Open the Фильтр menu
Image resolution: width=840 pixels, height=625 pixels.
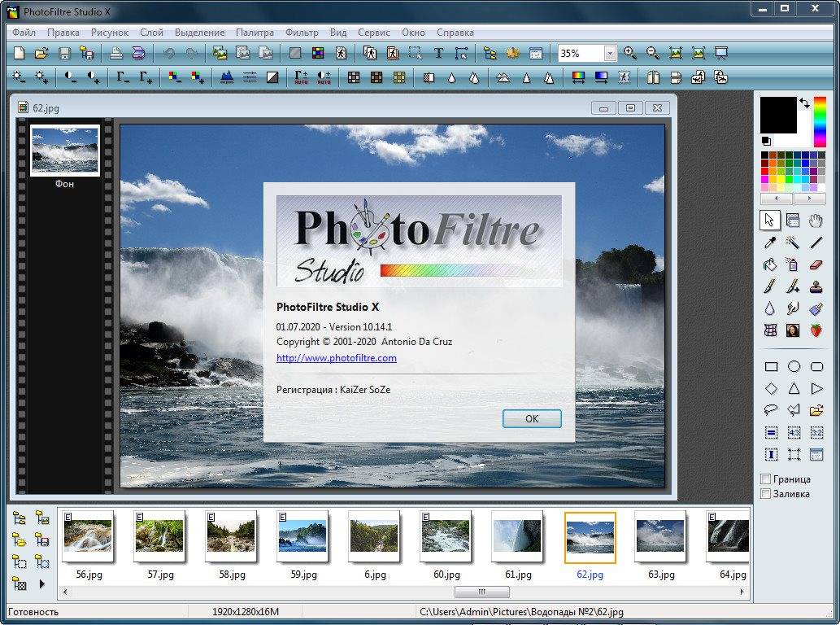(302, 33)
